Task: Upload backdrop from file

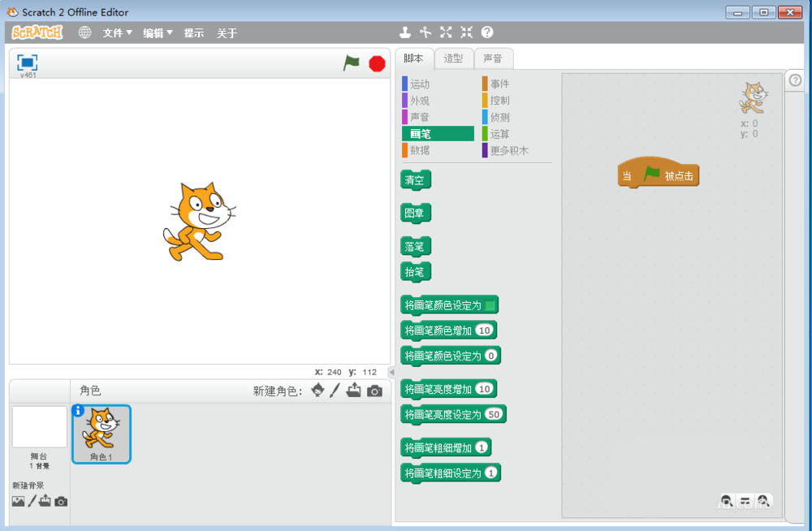Action: pyautogui.click(x=45, y=500)
